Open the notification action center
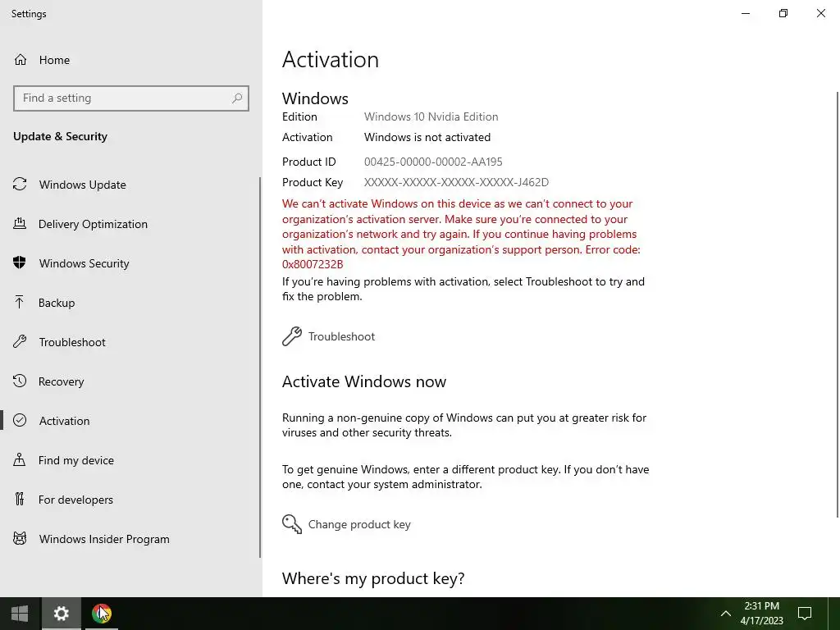 pyautogui.click(x=805, y=614)
